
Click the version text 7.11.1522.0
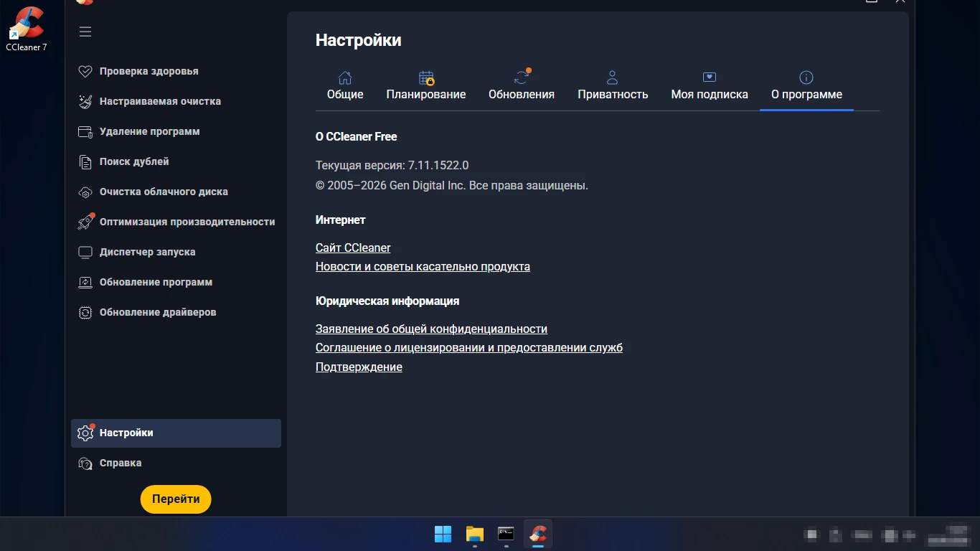[x=438, y=165]
